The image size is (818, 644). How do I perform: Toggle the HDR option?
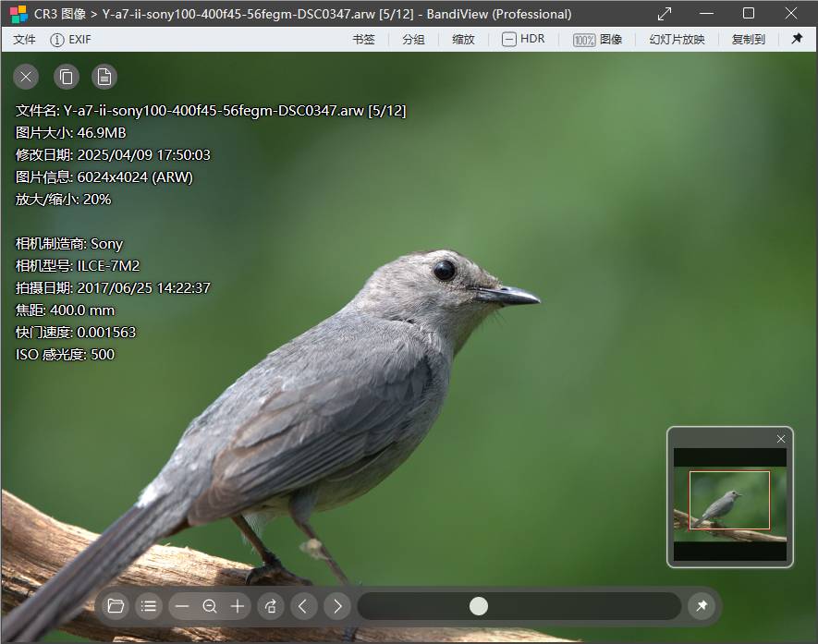[523, 40]
